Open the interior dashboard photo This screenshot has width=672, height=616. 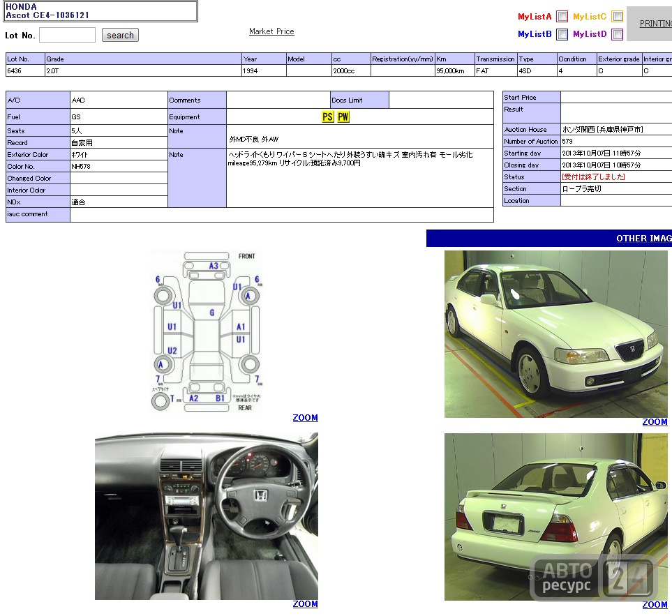[x=207, y=516]
